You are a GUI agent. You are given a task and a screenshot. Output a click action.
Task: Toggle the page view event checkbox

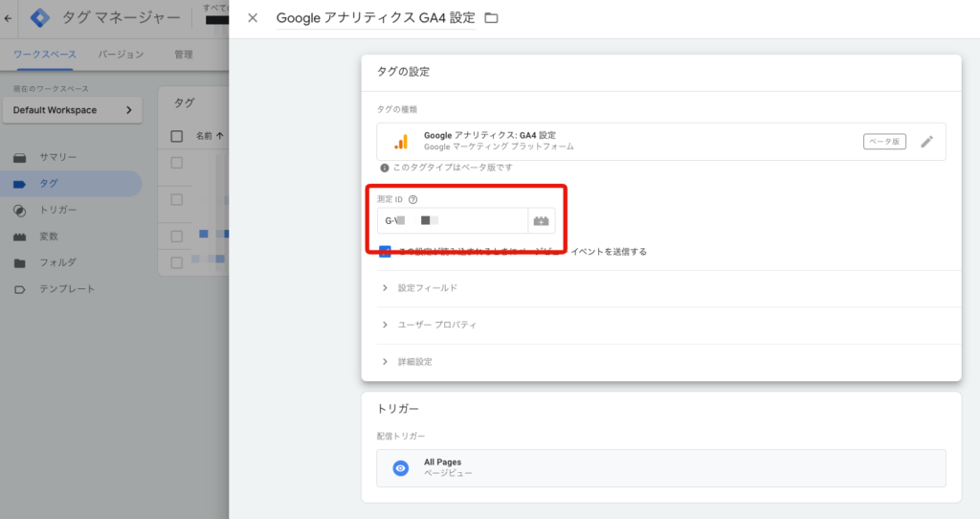385,252
